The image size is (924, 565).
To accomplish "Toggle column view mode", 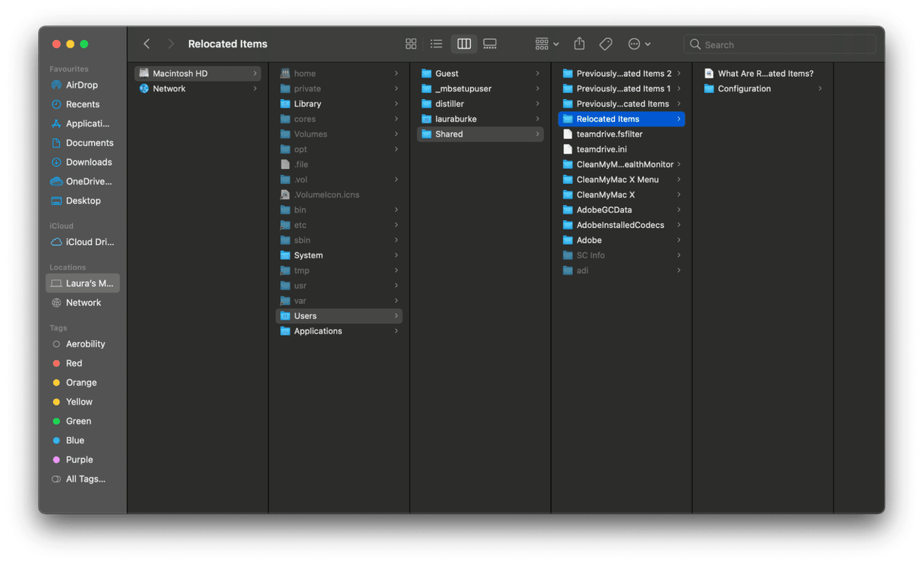I will [463, 43].
